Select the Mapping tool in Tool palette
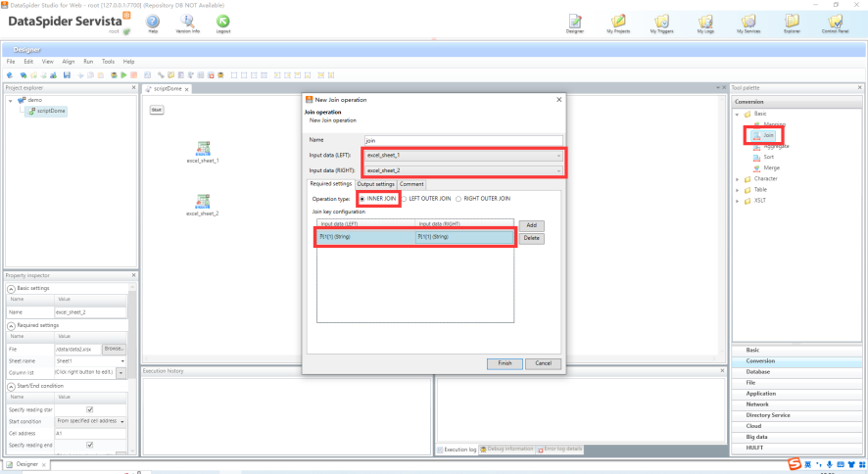This screenshot has width=868, height=474. (x=769, y=124)
